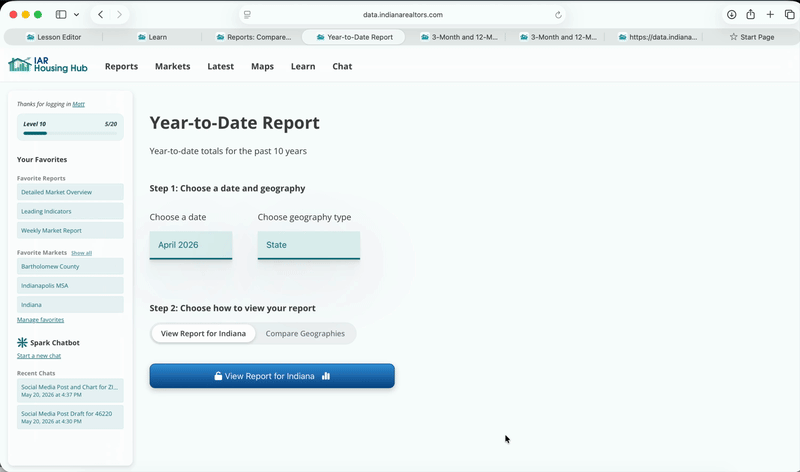The image size is (800, 472).
Task: Click Manage favorites link
Action: pos(40,320)
